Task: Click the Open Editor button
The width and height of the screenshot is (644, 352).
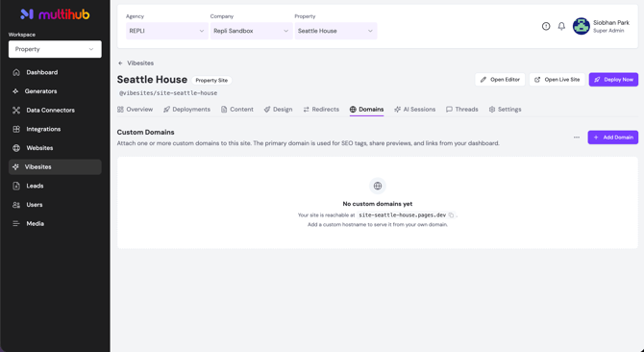Action: 500,80
